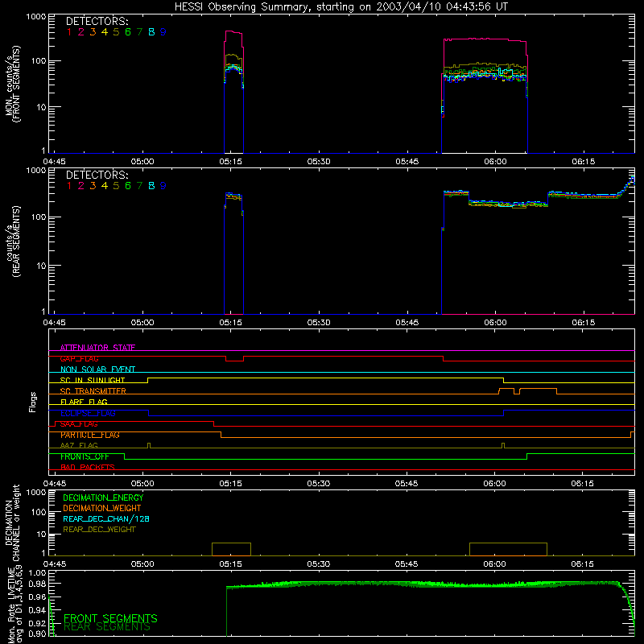Click 05:15 tick label under rear segments plot
644x644 pixels.
pyautogui.click(x=230, y=323)
